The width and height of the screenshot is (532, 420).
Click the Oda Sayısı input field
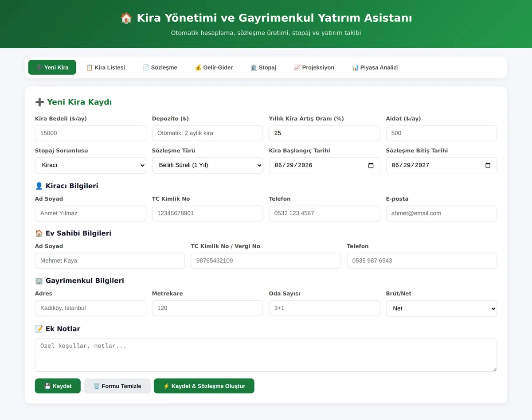click(x=325, y=308)
